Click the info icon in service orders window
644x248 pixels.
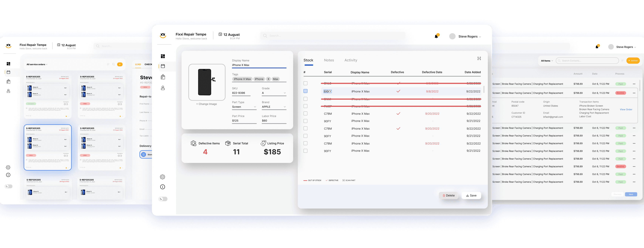(x=8, y=175)
